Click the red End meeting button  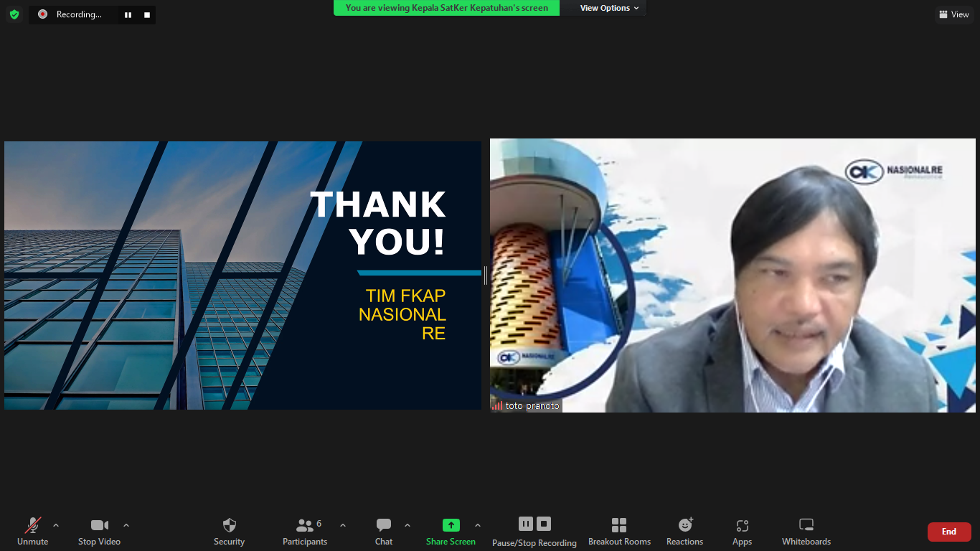click(949, 532)
